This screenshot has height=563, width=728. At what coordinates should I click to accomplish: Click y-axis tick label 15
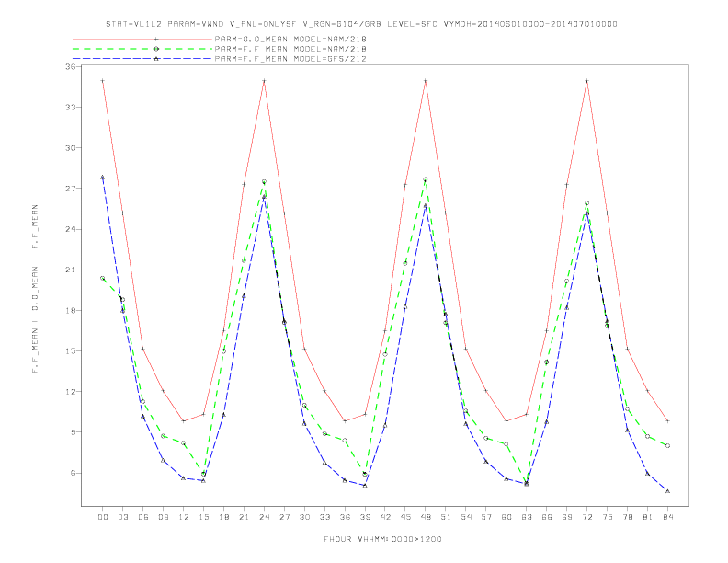pyautogui.click(x=71, y=351)
